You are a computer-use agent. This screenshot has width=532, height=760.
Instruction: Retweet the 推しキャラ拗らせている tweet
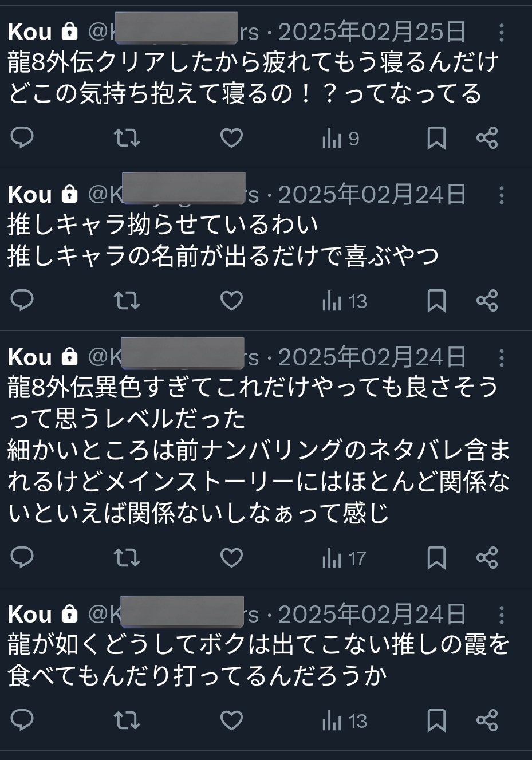(x=127, y=301)
